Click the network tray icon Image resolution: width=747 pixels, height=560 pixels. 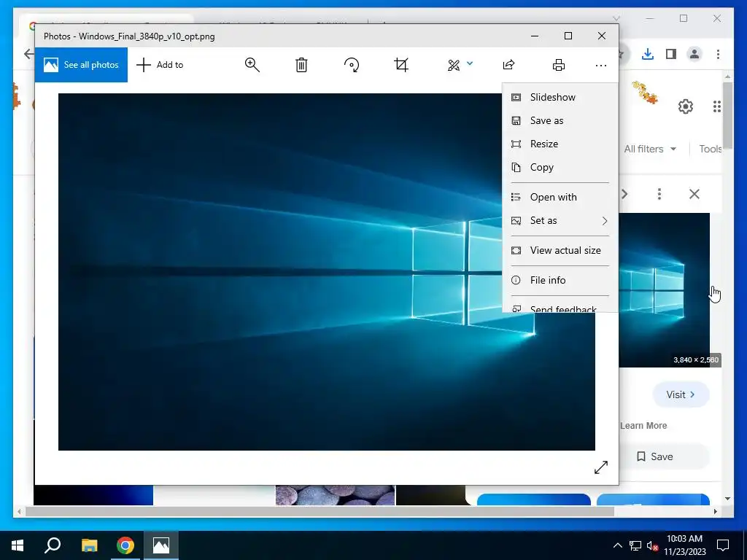(x=635, y=545)
